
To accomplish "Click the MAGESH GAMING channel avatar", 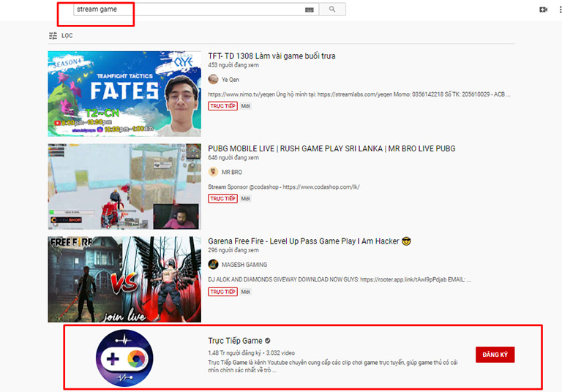I will [213, 265].
